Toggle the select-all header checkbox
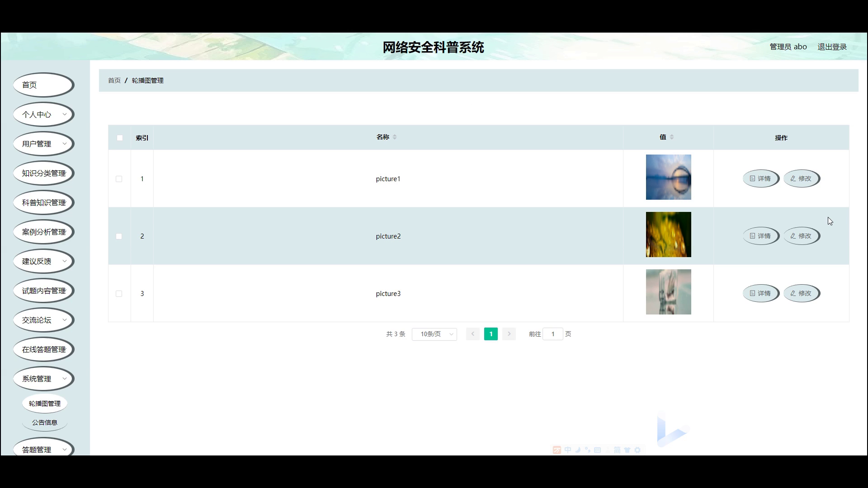 coord(120,138)
